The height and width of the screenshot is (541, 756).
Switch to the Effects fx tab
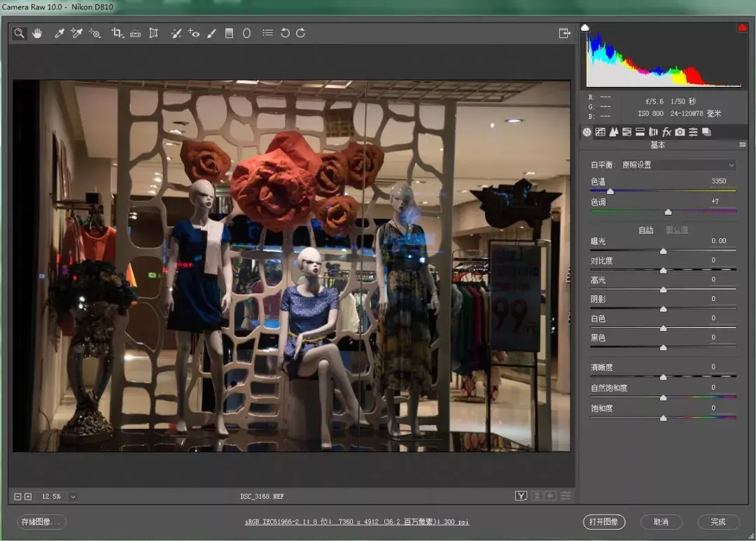[666, 132]
